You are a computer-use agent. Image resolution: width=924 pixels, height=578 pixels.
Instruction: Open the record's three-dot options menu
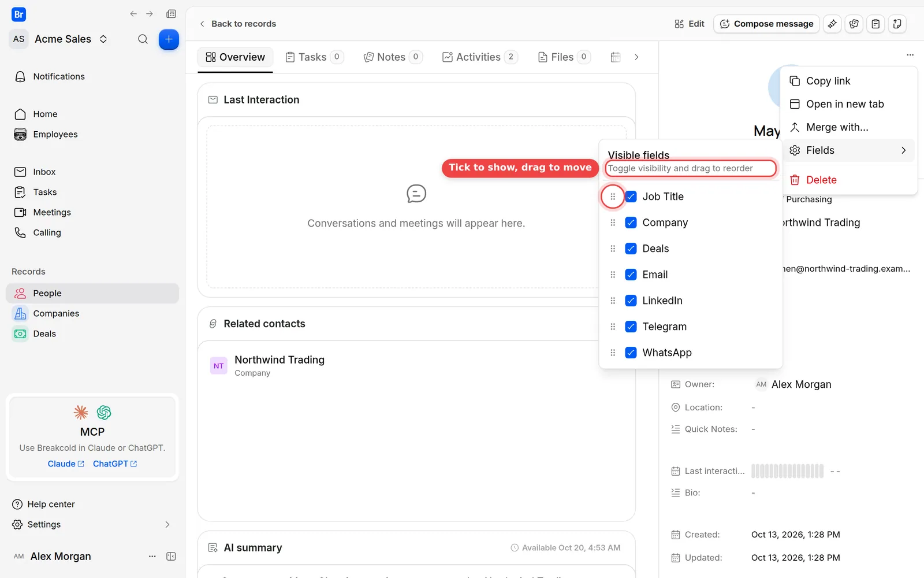[910, 55]
